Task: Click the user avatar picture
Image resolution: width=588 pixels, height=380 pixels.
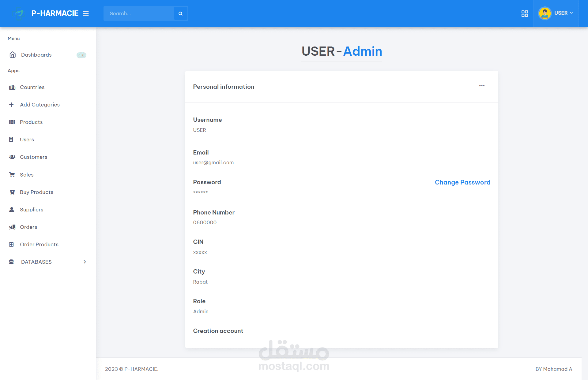Action: (x=545, y=13)
